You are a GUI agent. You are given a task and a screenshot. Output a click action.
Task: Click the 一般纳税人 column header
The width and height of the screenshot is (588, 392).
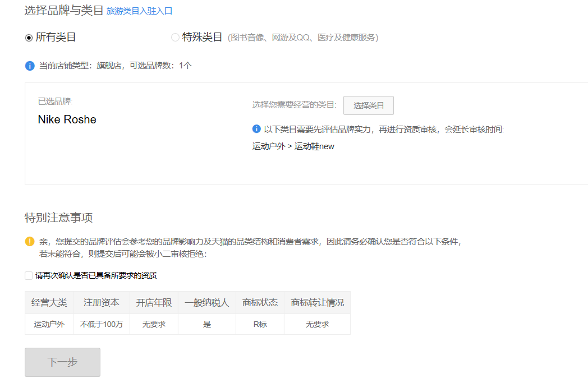[206, 302]
